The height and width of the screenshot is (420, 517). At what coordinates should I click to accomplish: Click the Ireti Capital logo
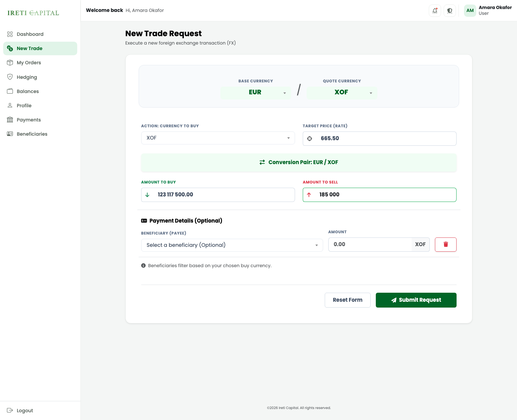(33, 13)
